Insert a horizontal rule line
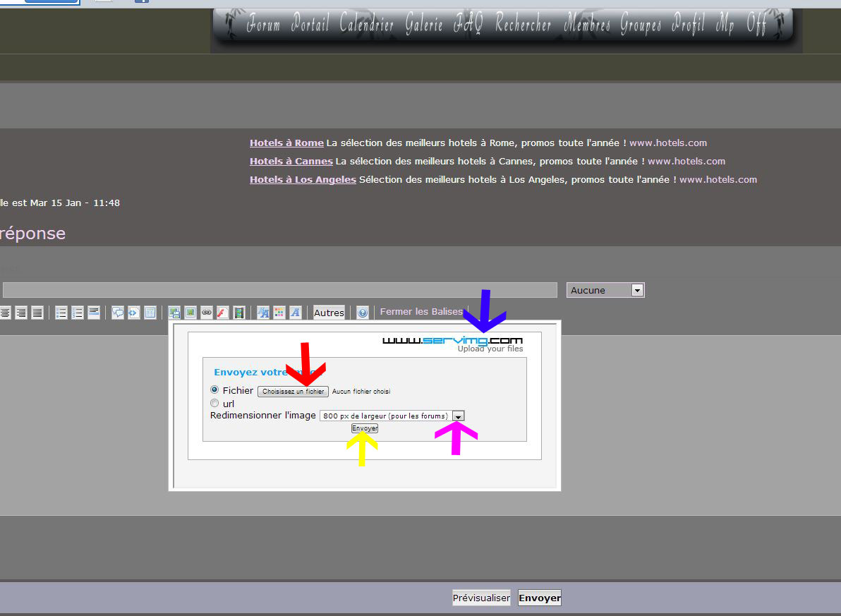The image size is (841, 616). pyautogui.click(x=94, y=313)
